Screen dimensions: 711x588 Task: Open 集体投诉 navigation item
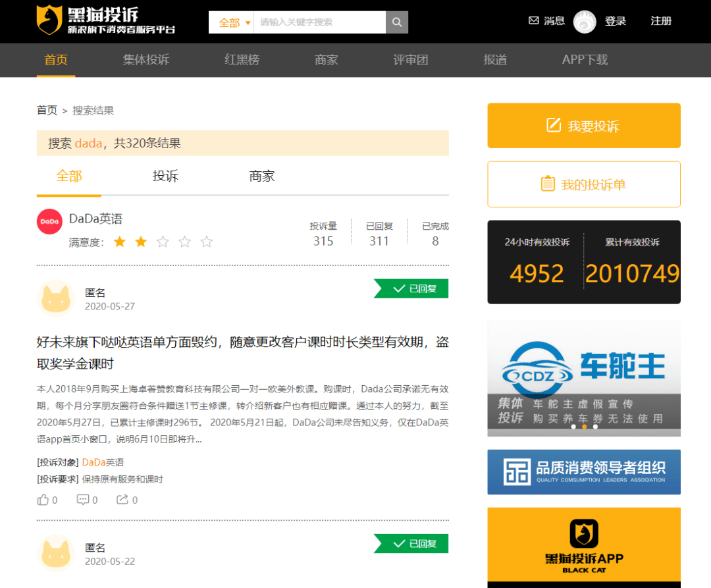pos(146,60)
